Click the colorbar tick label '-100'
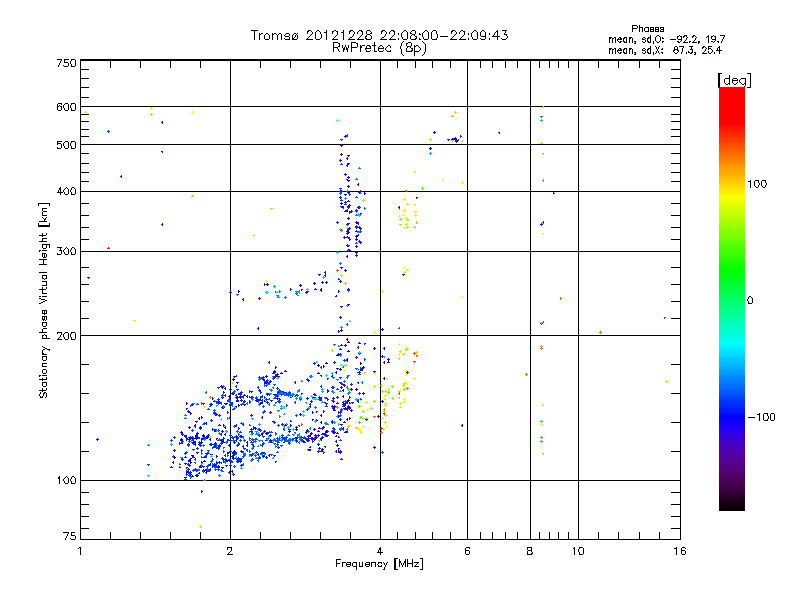Viewport: 800px width, 600px height. click(x=762, y=417)
